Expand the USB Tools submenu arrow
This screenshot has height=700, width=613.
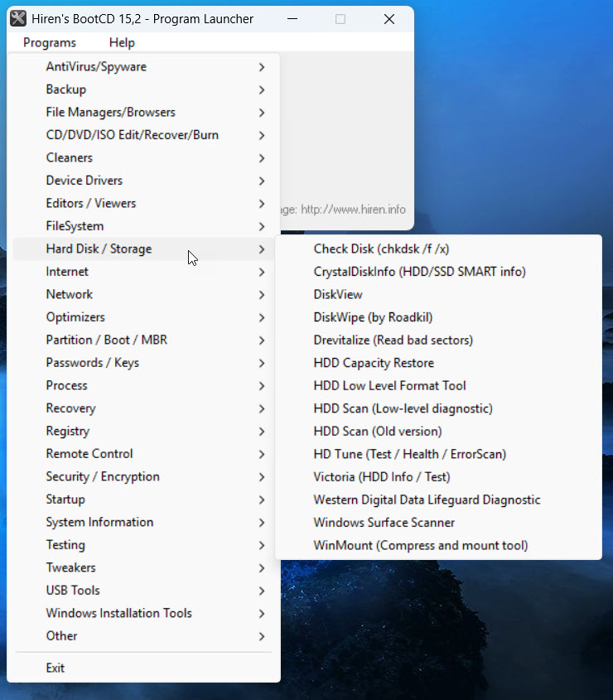click(x=262, y=591)
